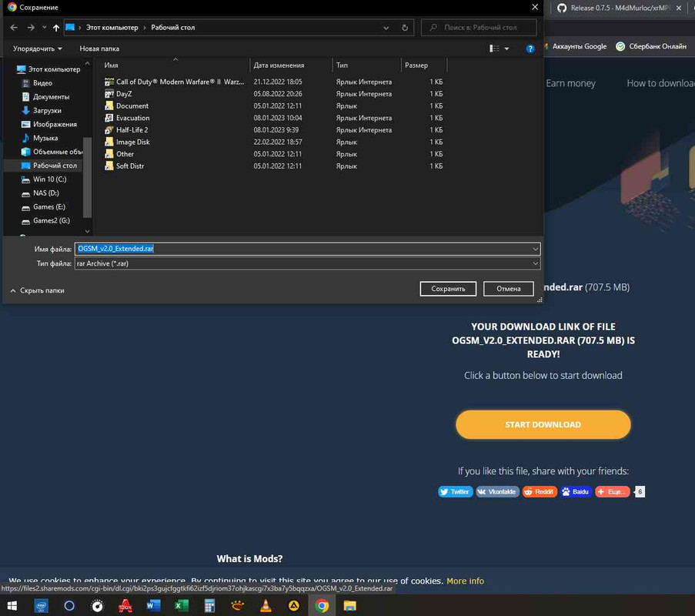Go forward using the dialog's forward arrow
Image resolution: width=695 pixels, height=616 pixels.
tap(31, 28)
